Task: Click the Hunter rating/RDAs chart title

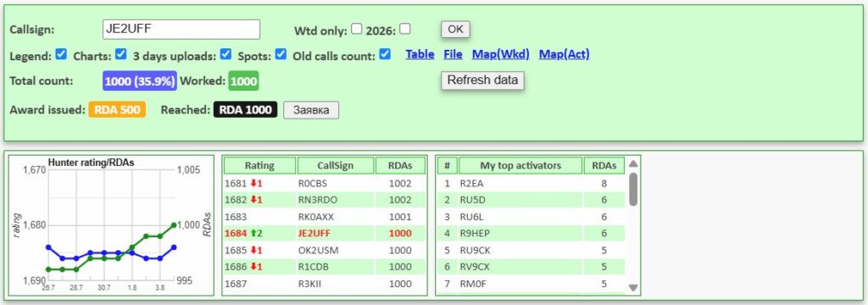Action: tap(92, 163)
